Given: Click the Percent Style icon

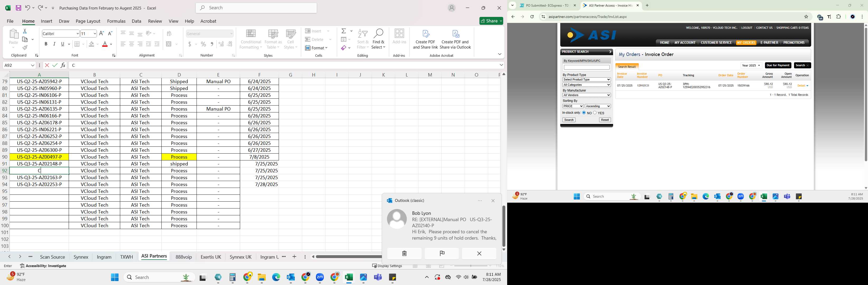Looking at the screenshot, I should point(203,44).
